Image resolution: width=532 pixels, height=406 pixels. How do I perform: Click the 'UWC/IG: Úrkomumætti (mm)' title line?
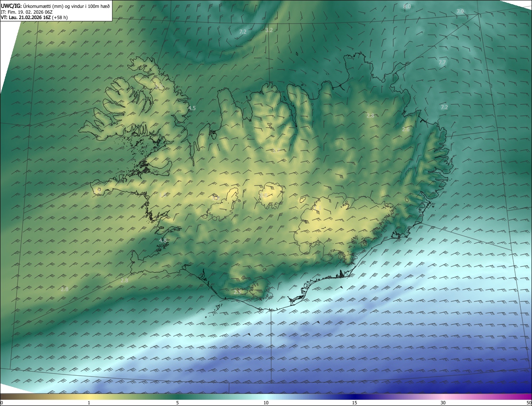click(x=55, y=6)
